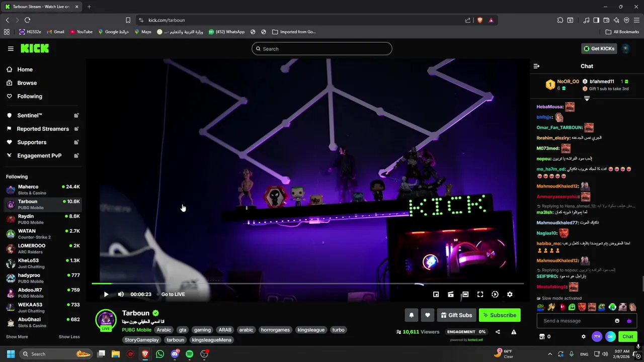Image resolution: width=644 pixels, height=362 pixels.
Task: Reload the page in browser toolbar
Action: (x=27, y=20)
